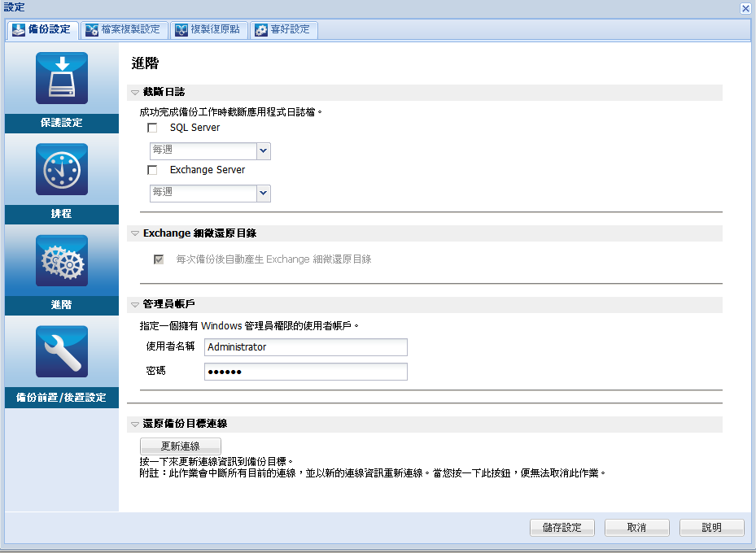This screenshot has height=553, width=756.
Task: Enable the SQL Server truncate log checkbox
Action: pos(152,128)
